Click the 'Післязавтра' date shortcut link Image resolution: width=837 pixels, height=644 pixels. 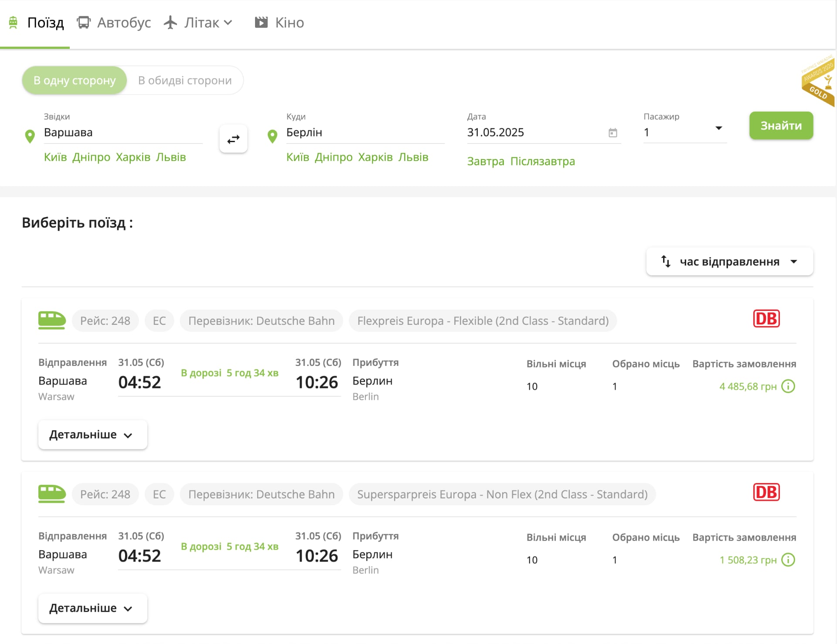point(542,161)
